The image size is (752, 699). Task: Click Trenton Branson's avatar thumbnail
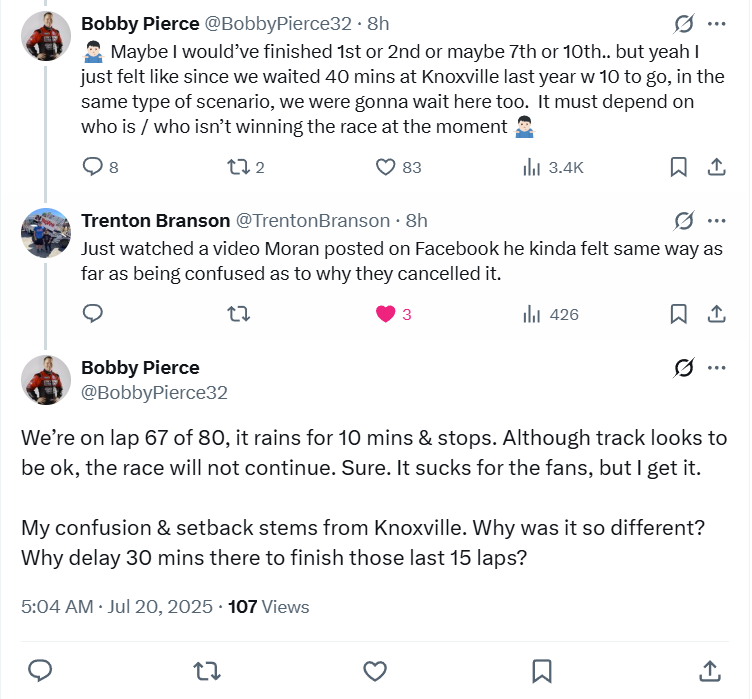pos(46,233)
